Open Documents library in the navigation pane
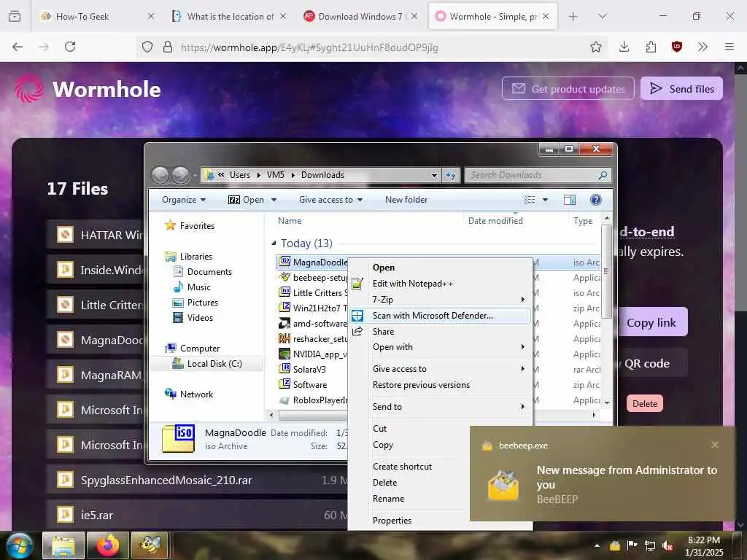 coord(209,272)
